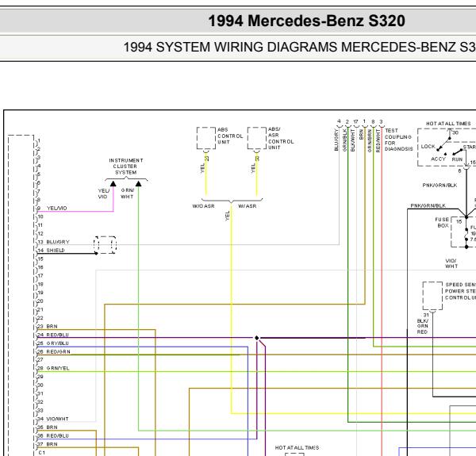Click the 'YEL/VID' label near instrument cluster

tap(103, 194)
